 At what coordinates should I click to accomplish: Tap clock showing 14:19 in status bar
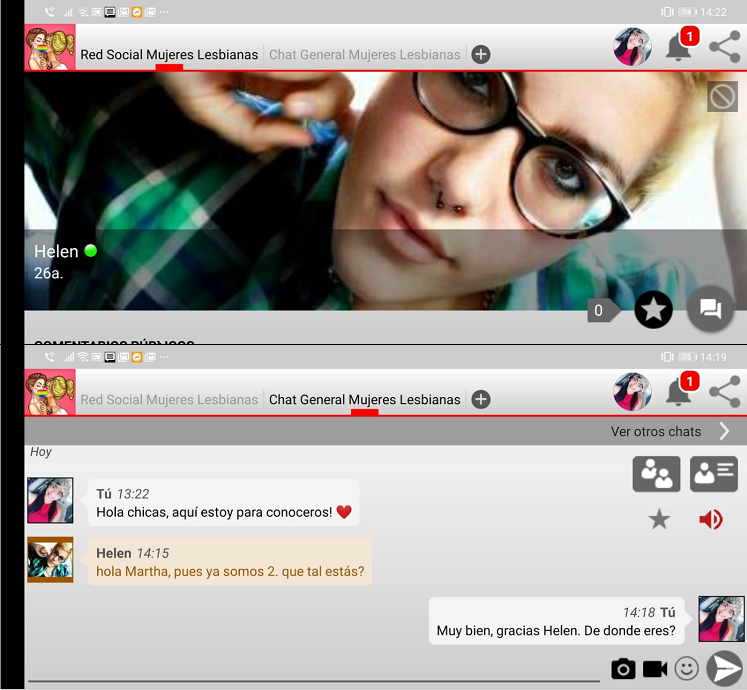tap(713, 357)
